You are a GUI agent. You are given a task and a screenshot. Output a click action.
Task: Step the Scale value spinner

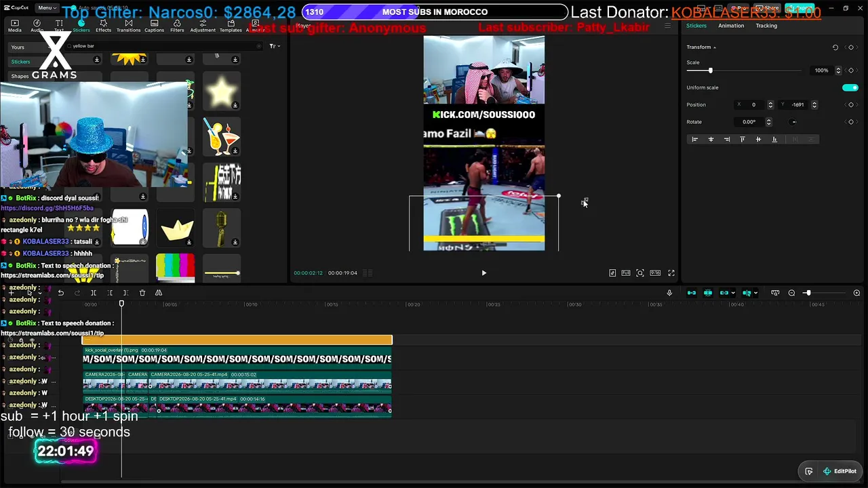(x=838, y=70)
